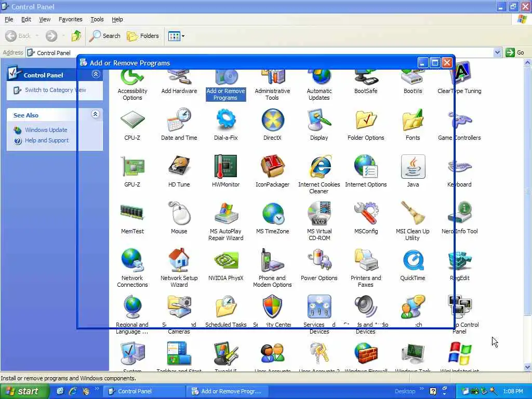Open the Help and Support link
Image resolution: width=532 pixels, height=399 pixels.
(x=46, y=140)
